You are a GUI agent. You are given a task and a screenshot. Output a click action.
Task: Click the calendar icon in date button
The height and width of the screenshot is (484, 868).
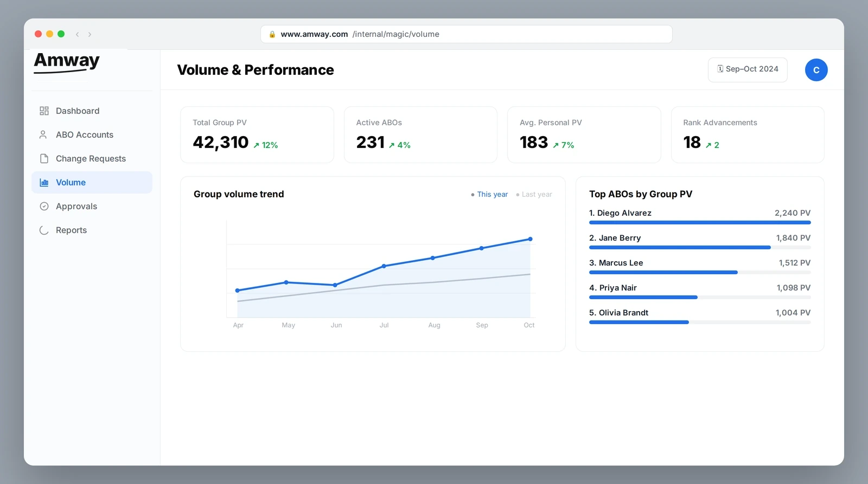pos(720,69)
